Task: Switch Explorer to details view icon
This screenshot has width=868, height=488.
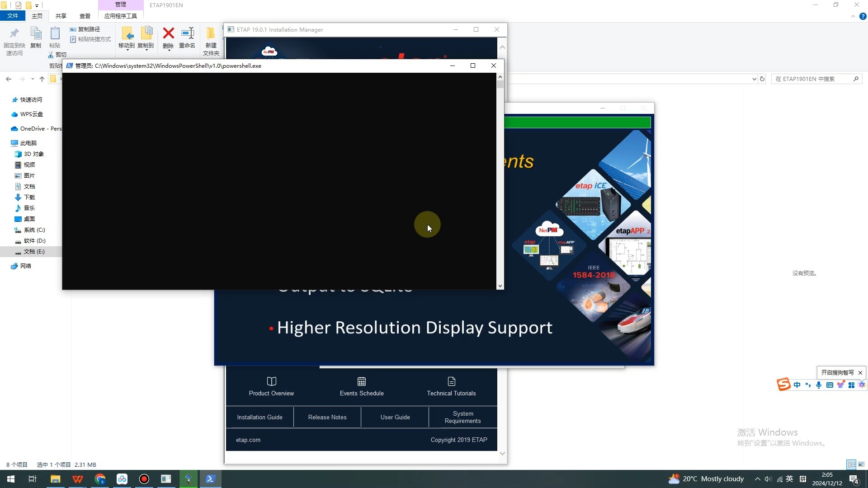Action: (x=851, y=465)
